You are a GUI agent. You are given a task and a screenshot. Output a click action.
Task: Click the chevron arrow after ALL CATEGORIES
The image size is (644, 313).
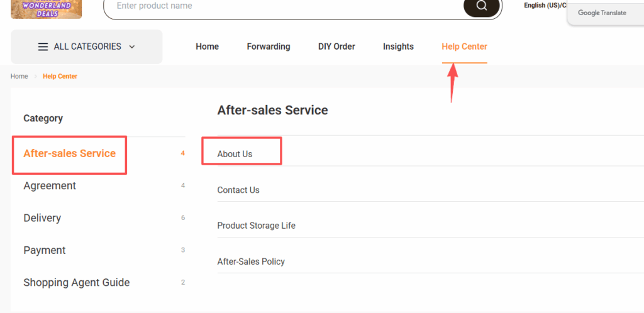click(x=132, y=47)
